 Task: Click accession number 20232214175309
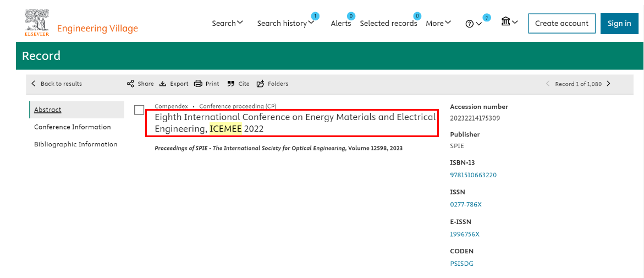click(475, 118)
